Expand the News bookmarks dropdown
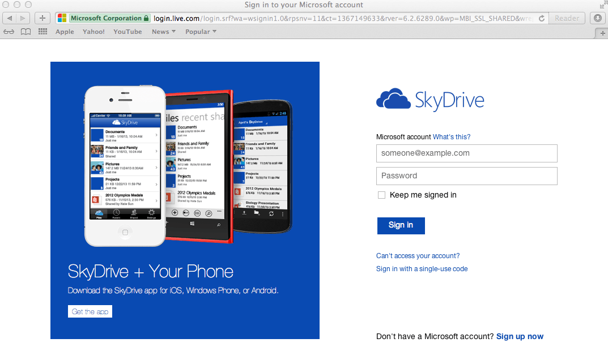608x364 pixels. coord(164,32)
